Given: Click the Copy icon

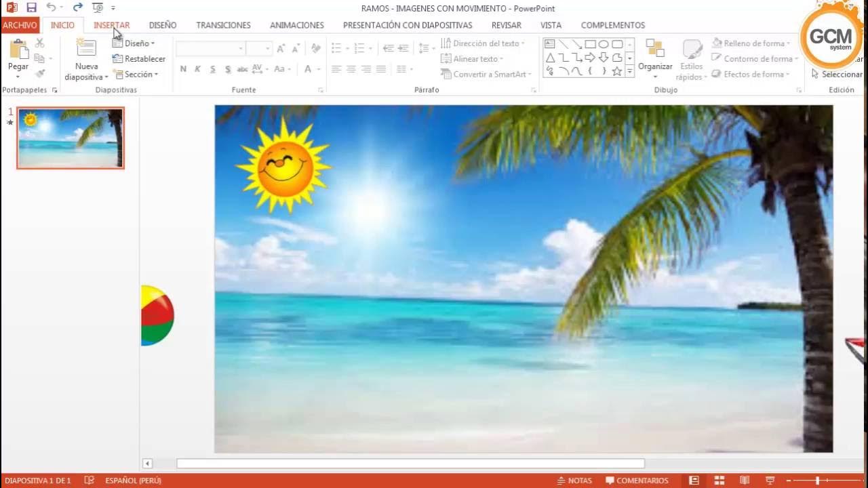Looking at the screenshot, I should [x=39, y=58].
